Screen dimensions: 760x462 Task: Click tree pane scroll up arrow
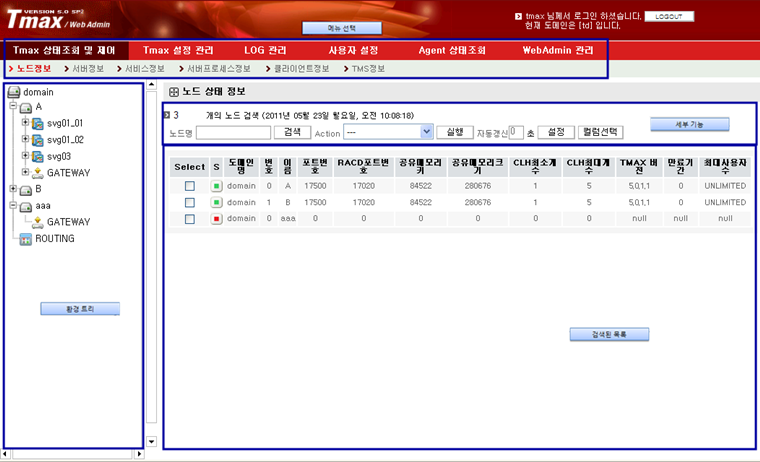pos(152,85)
